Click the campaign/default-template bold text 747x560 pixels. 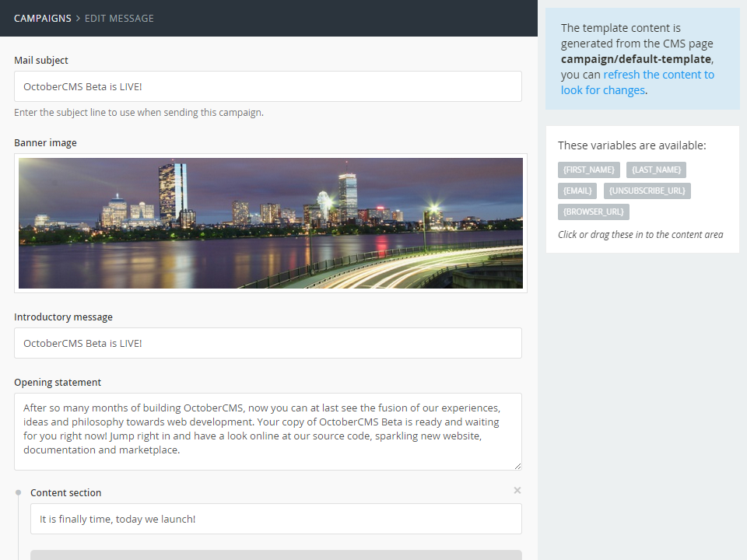tap(636, 59)
